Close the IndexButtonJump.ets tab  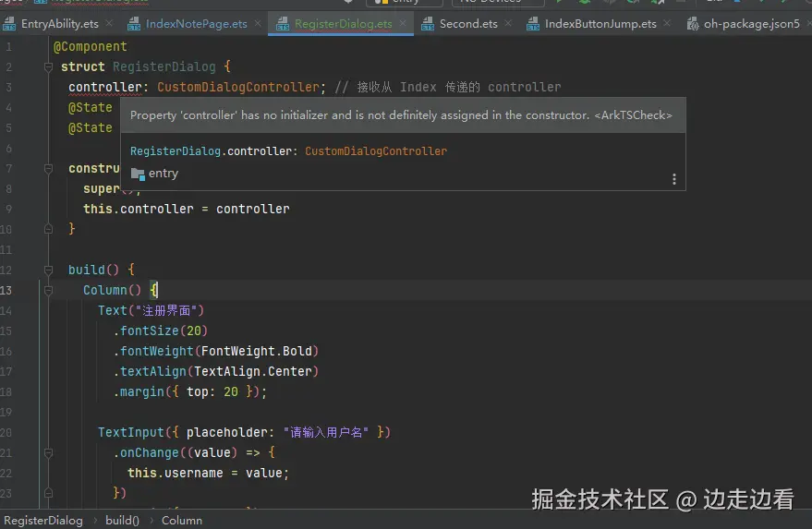(667, 23)
